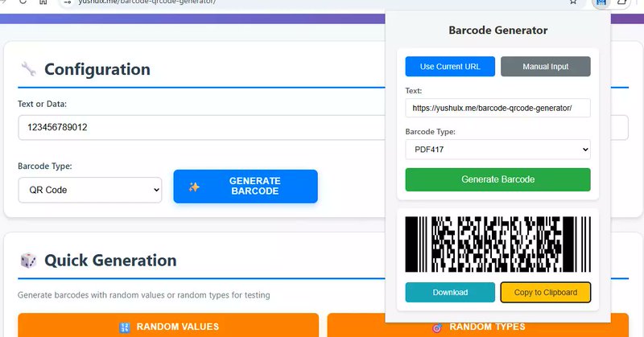Copy the barcode to clipboard

[545, 292]
